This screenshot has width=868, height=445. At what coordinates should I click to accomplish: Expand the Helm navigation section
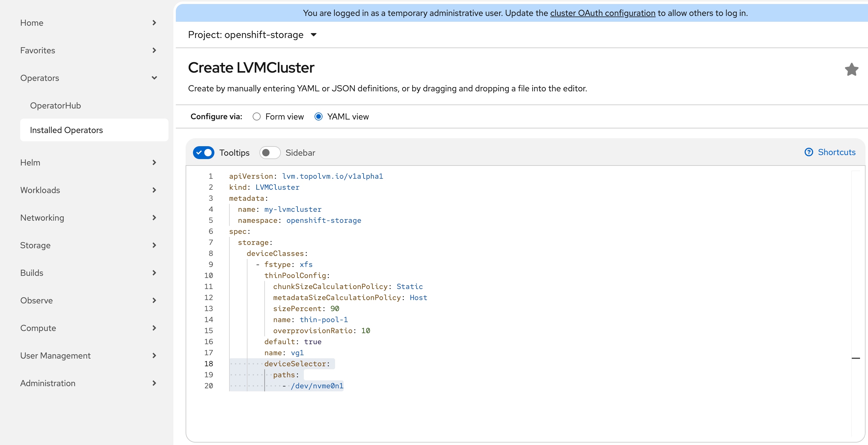coord(89,163)
